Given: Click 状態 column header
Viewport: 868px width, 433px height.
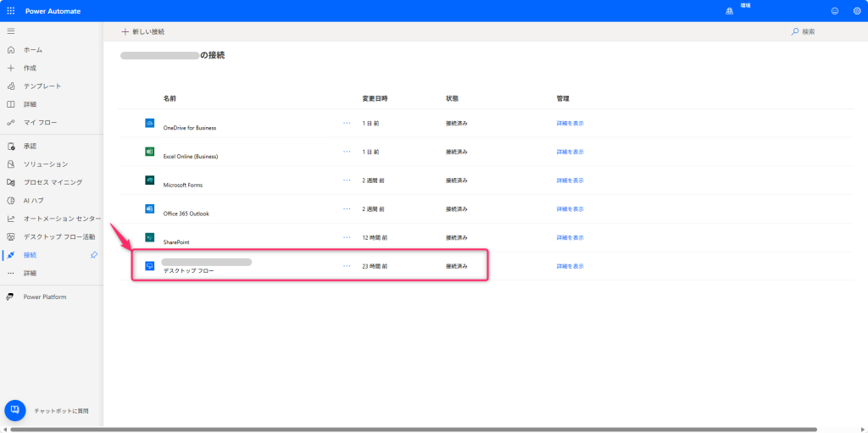Looking at the screenshot, I should point(453,98).
